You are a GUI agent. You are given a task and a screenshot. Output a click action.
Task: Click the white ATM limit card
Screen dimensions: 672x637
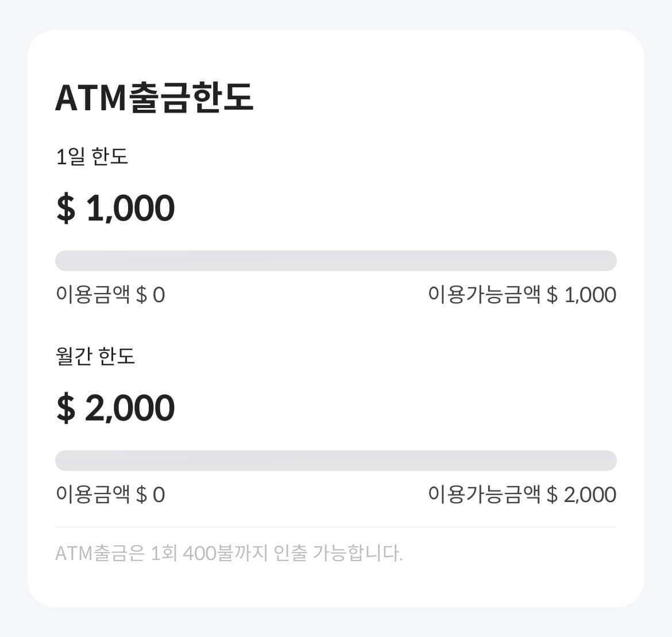point(335,319)
